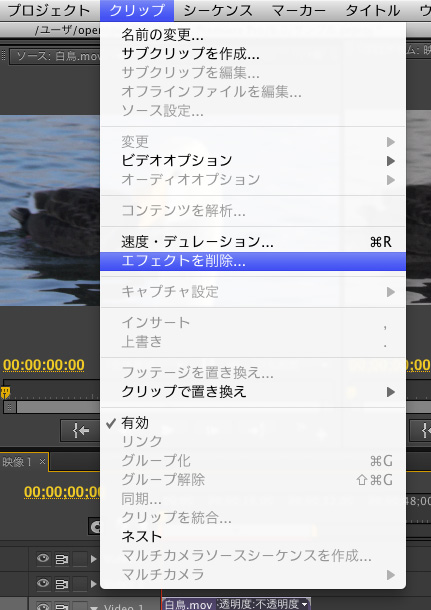Click the source monitor zoom scroll bar

58,407
